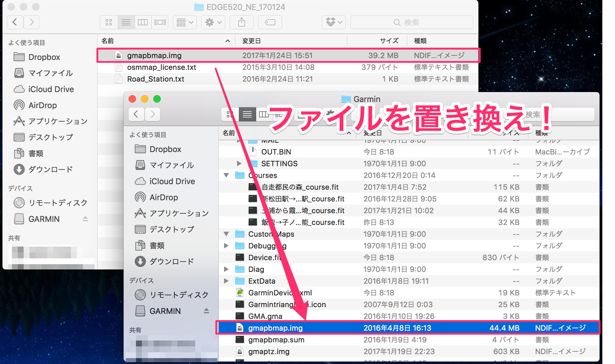Collapse the Courses folder
The width and height of the screenshot is (615, 364).
point(226,175)
